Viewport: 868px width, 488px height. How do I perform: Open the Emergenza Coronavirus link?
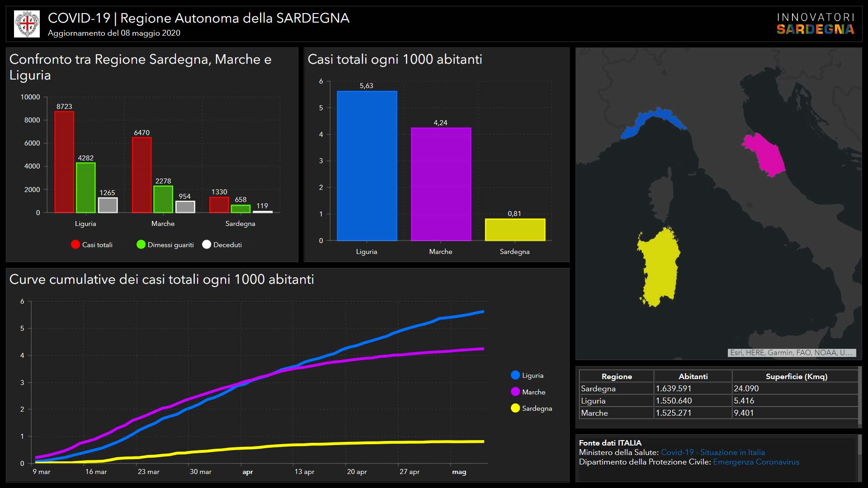coord(756,462)
